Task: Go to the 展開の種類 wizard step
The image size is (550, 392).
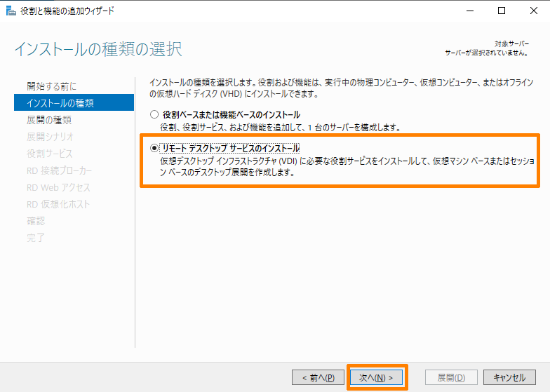Action: coord(49,120)
